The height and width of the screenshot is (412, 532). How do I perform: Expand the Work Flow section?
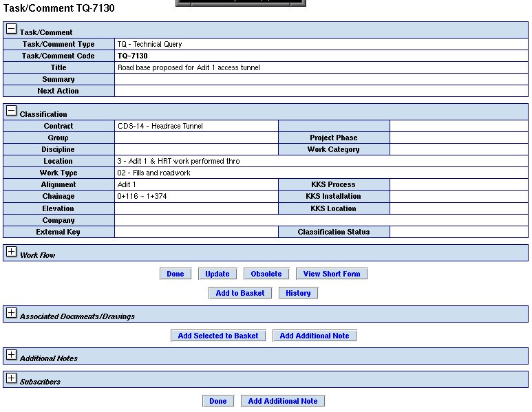[11, 252]
